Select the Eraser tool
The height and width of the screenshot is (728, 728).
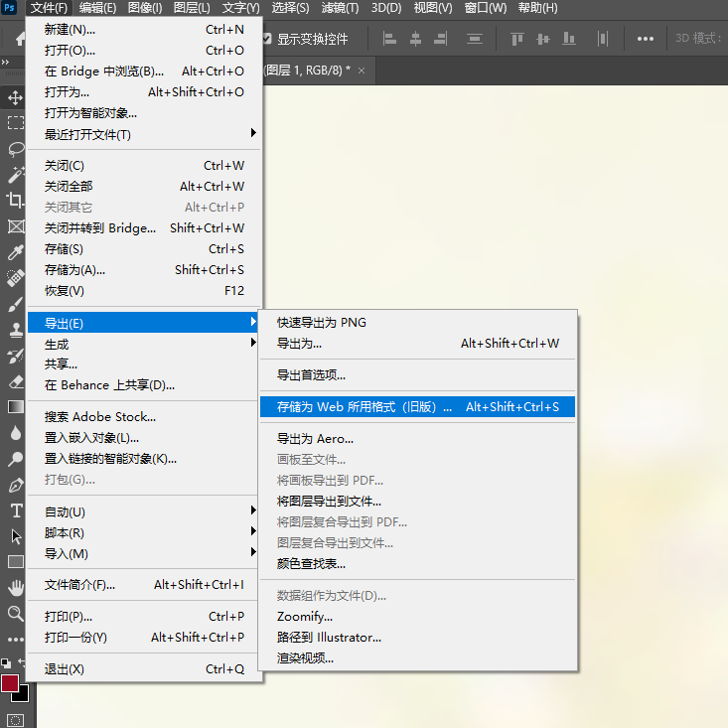point(15,381)
